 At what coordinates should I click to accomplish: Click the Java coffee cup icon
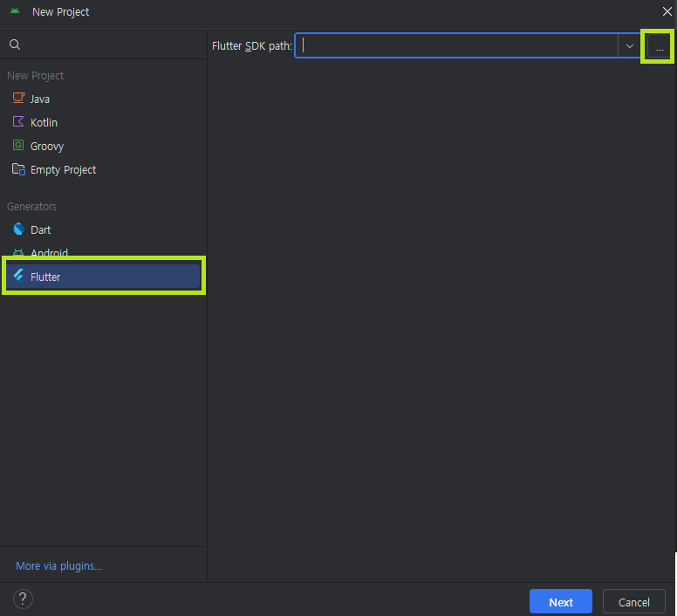(x=18, y=98)
